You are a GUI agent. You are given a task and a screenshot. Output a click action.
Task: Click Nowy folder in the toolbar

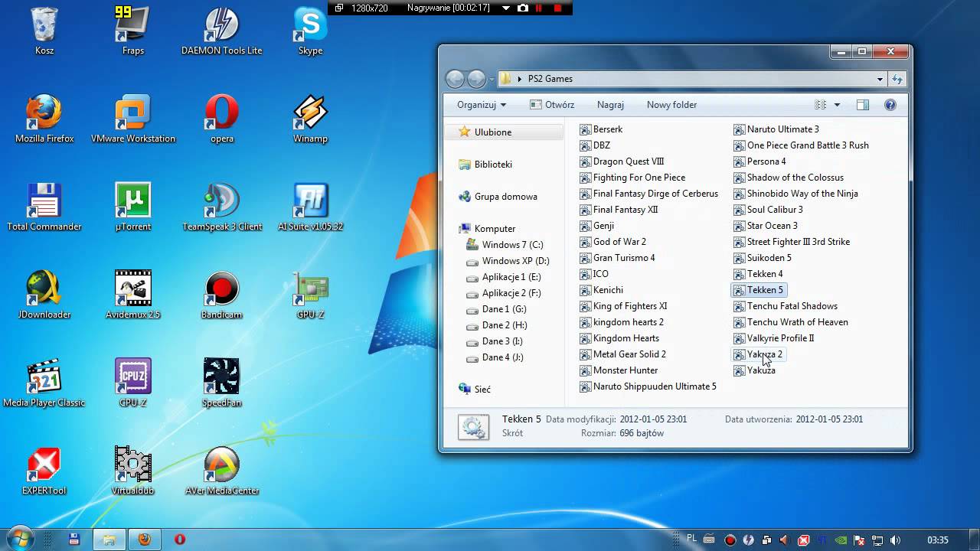[671, 105]
